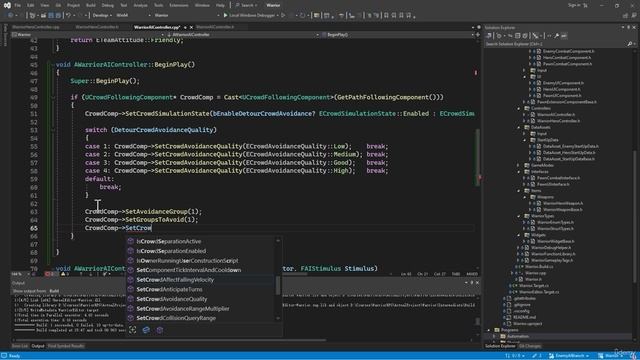Click the first IntelliSense filter icon below suggestions
Image resolution: width=640 pixels, height=360 pixels.
click(133, 330)
